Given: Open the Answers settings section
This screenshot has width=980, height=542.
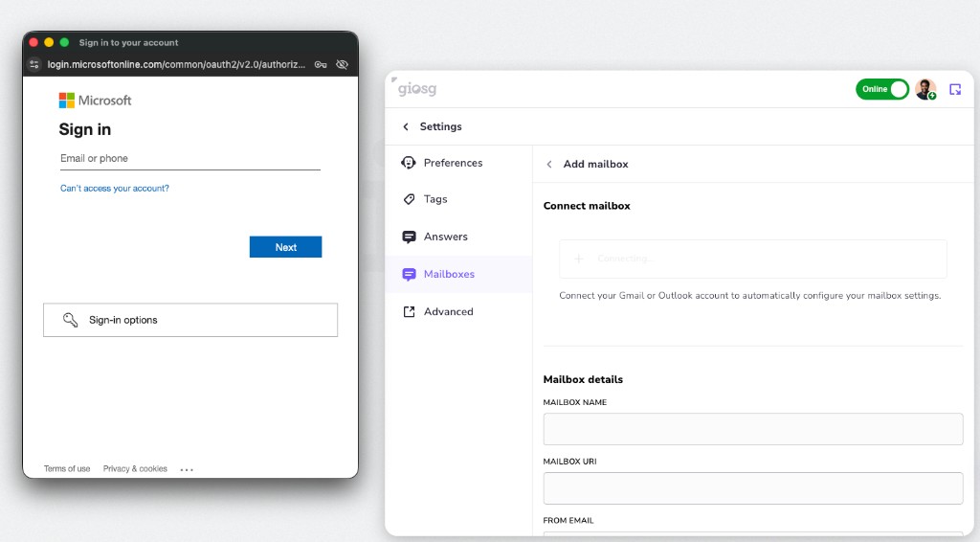Looking at the screenshot, I should click(x=458, y=237).
